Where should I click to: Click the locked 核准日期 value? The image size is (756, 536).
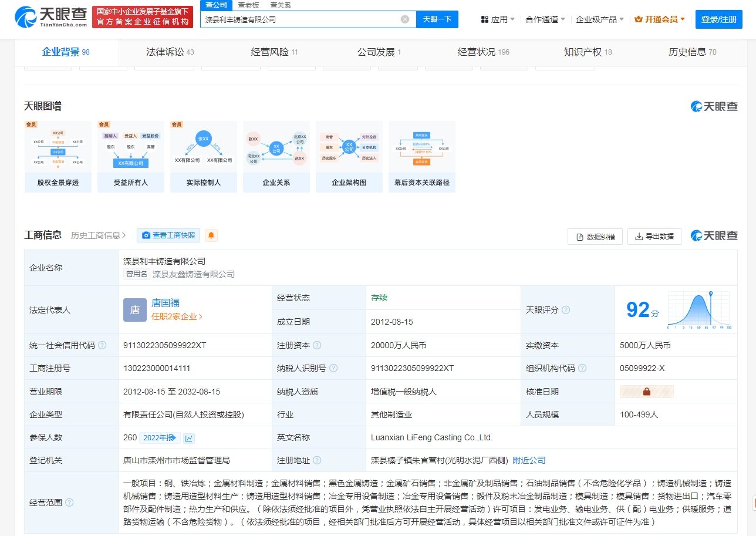click(647, 392)
